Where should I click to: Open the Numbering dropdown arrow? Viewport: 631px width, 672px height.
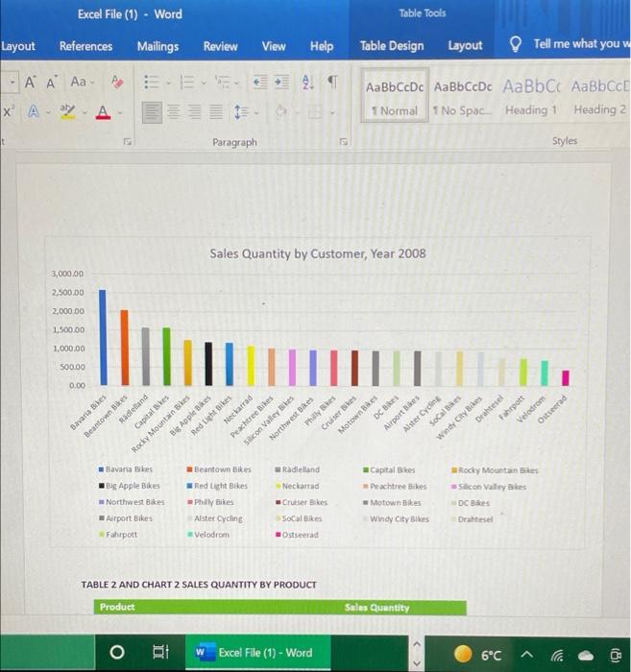(x=204, y=83)
